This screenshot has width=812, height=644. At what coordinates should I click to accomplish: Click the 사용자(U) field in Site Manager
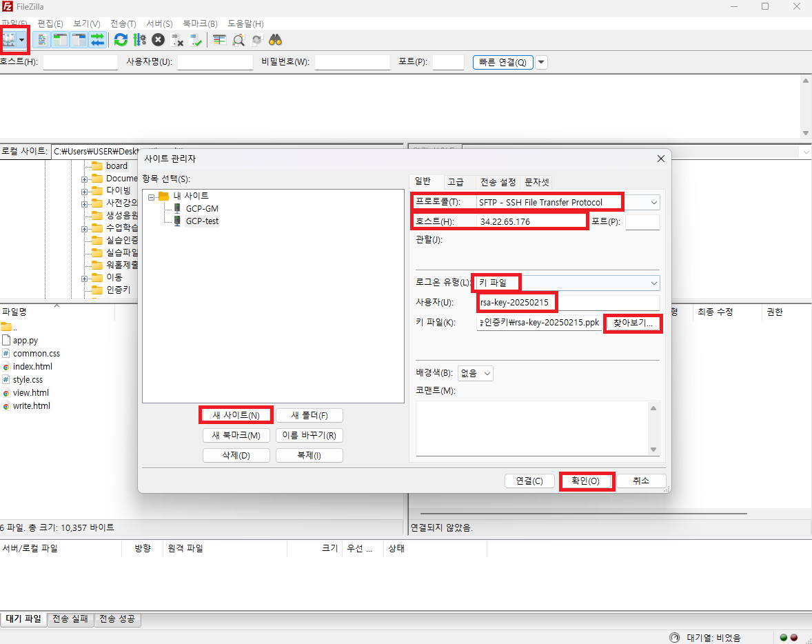[567, 303]
